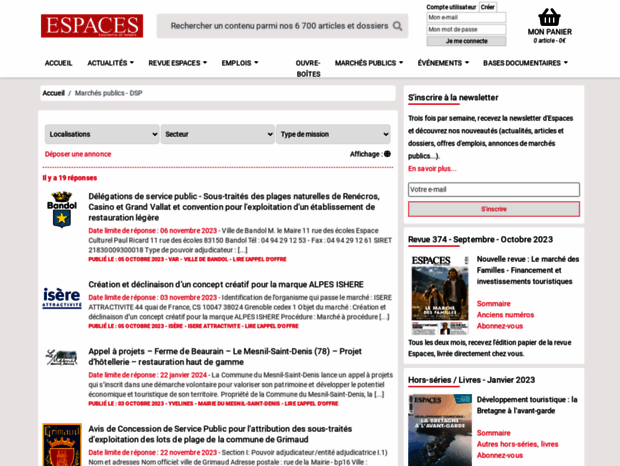This screenshot has width=620, height=466.
Task: Click the Créer account button
Action: coord(488,7)
